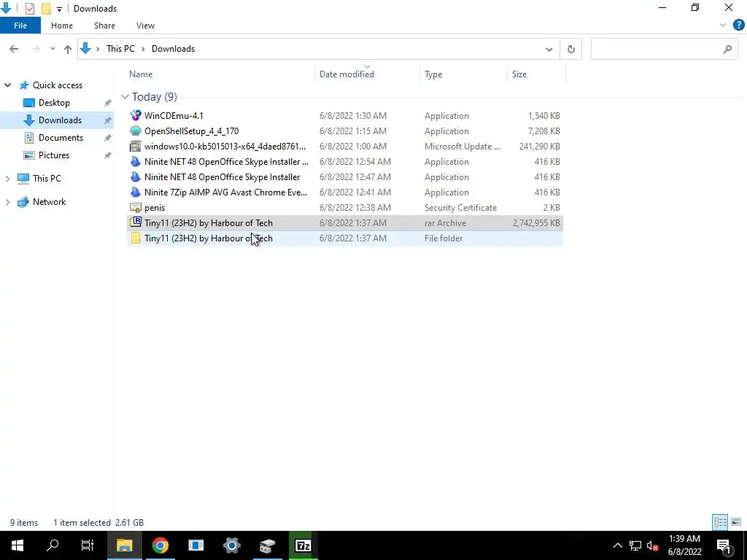Switch to large thumbnails view icon
Image resolution: width=747 pixels, height=560 pixels.
736,522
